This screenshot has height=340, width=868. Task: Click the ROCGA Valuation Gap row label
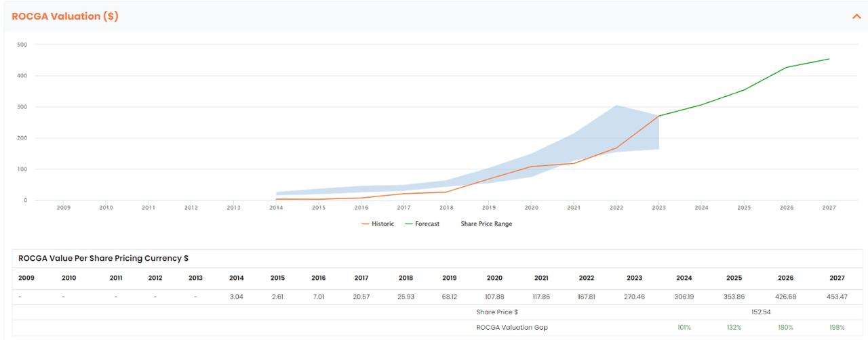click(512, 328)
